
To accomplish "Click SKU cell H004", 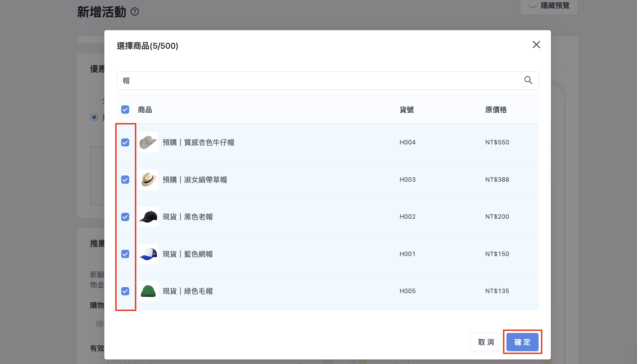I will coord(407,142).
